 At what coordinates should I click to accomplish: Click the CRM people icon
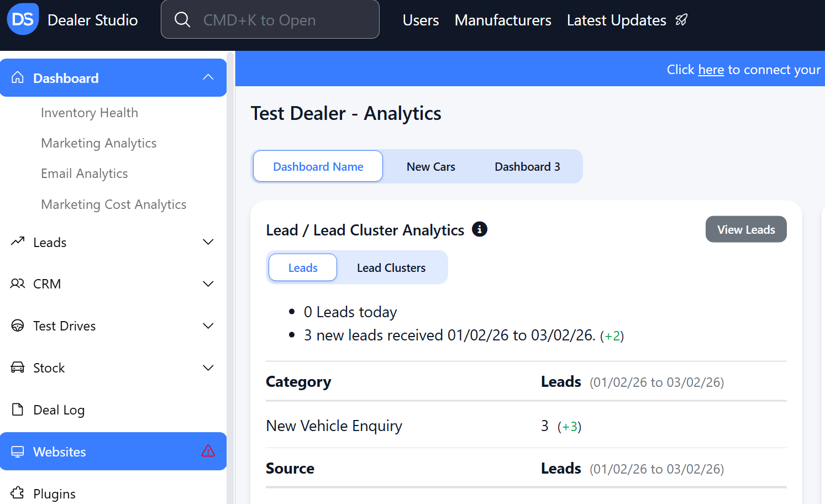click(18, 283)
